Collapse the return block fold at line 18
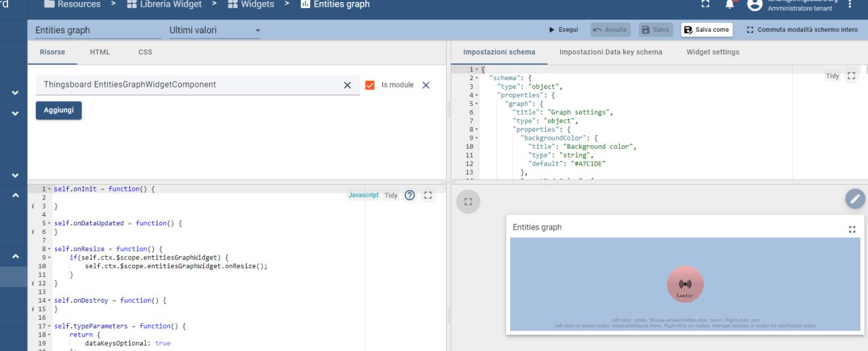The height and width of the screenshot is (351, 868). coord(49,335)
